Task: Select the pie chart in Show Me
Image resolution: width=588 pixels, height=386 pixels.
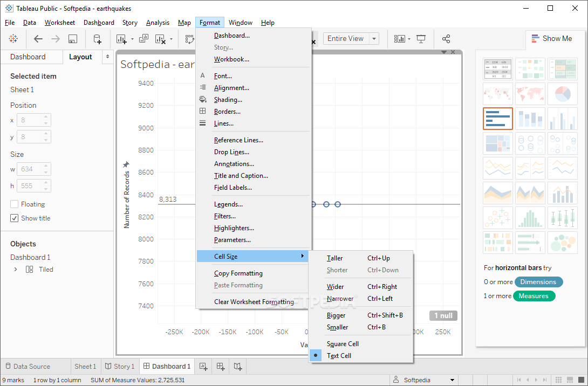Action: tap(563, 94)
